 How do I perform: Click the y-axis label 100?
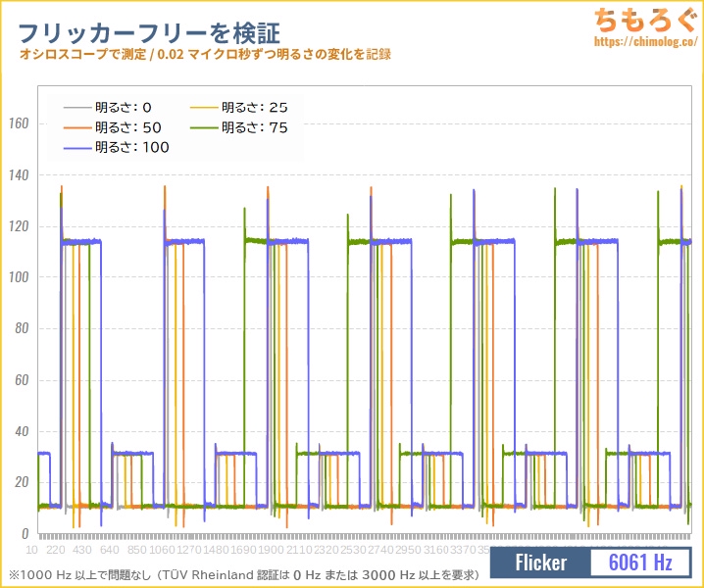click(19, 277)
